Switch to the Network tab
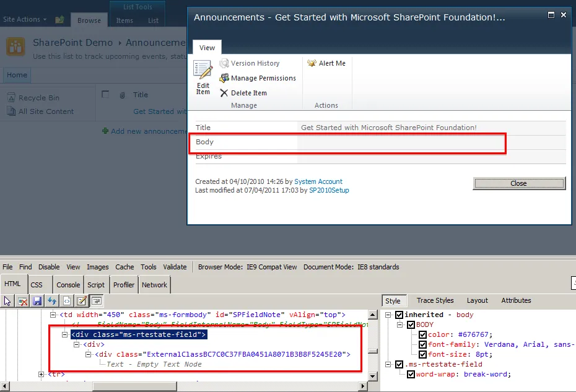This screenshot has height=392, width=576. 154,285
